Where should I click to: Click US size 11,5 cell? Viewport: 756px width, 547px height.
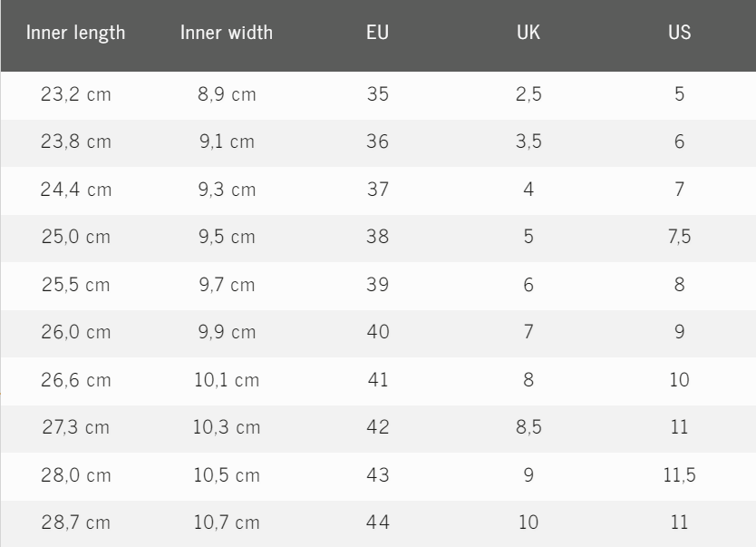pyautogui.click(x=679, y=475)
